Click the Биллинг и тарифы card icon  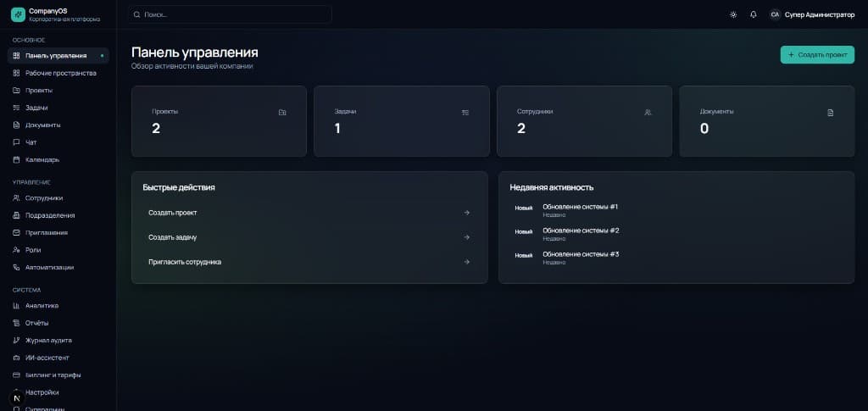click(x=16, y=375)
